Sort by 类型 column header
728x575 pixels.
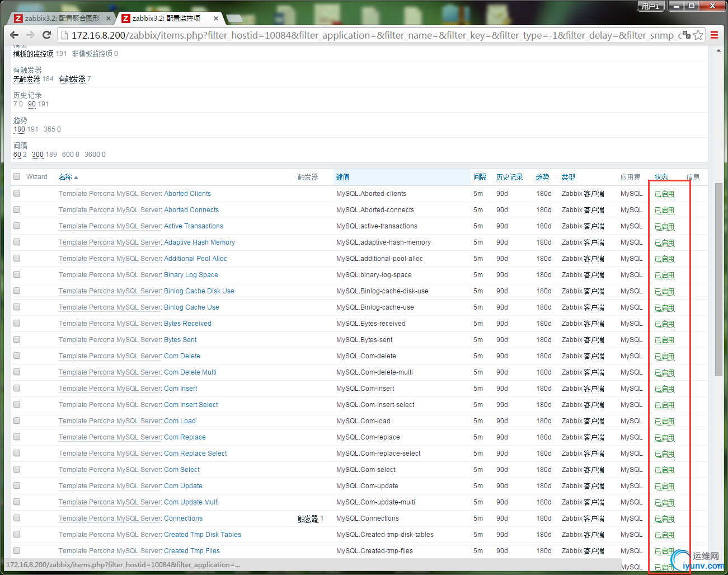point(568,177)
